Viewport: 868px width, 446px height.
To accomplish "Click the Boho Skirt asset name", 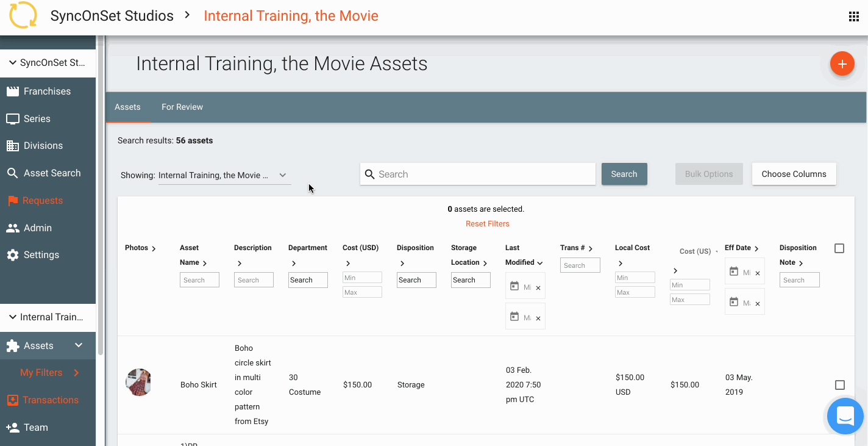I will click(x=199, y=385).
